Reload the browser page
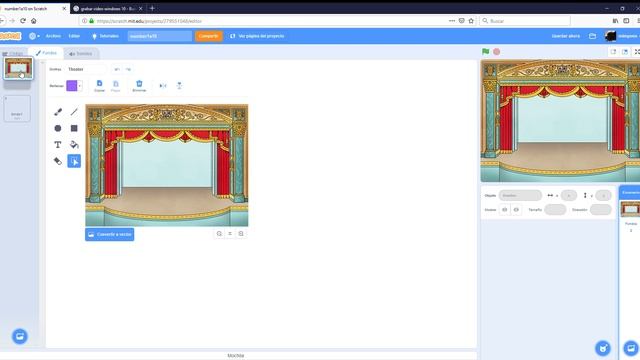This screenshot has width=640, height=360. pyautogui.click(x=23, y=21)
